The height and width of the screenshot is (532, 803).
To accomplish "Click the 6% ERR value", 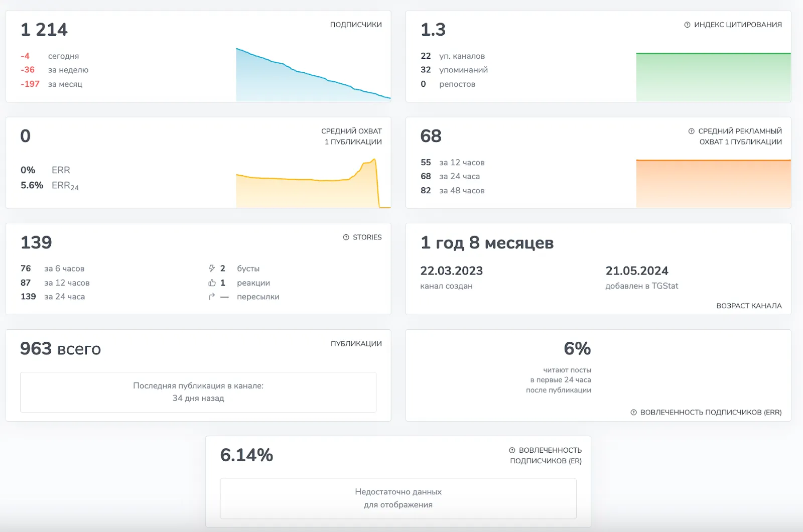I will click(x=577, y=348).
